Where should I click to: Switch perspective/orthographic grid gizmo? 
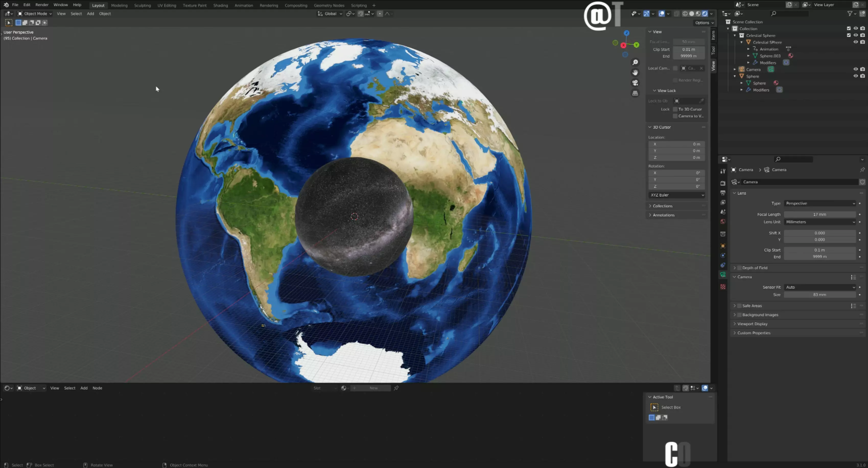click(635, 93)
